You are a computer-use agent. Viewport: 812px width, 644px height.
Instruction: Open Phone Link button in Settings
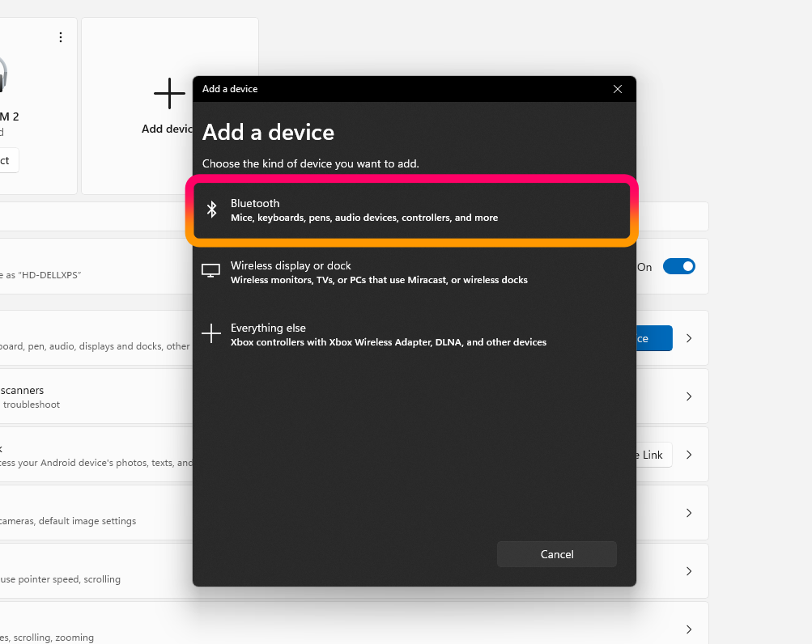click(655, 455)
